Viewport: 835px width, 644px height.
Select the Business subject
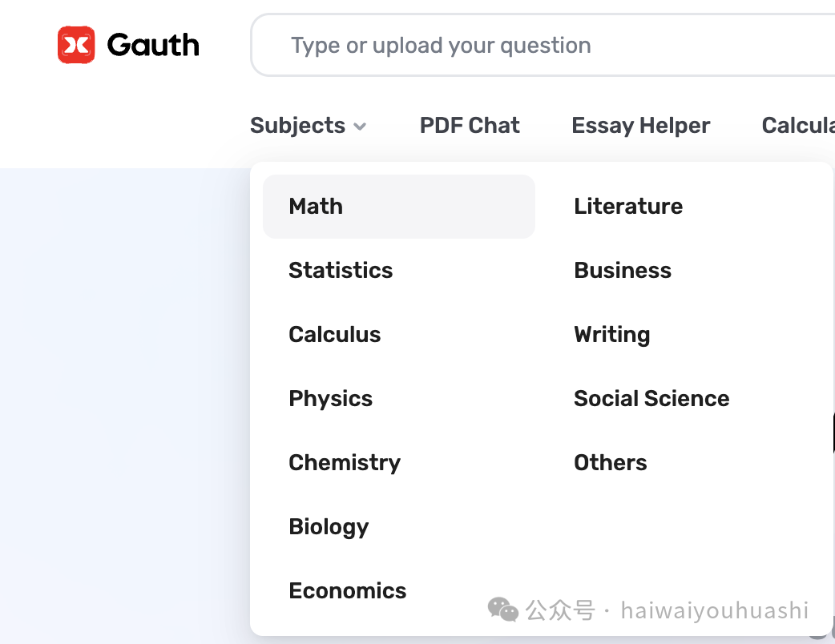pyautogui.click(x=684, y=271)
